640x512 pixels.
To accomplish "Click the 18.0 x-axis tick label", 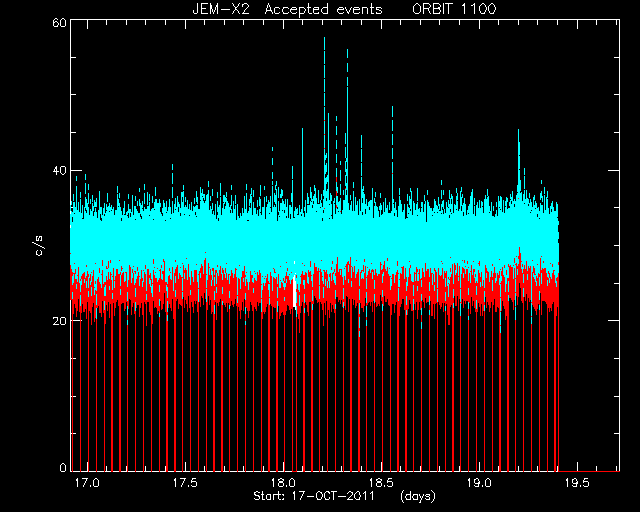I will [x=283, y=483].
